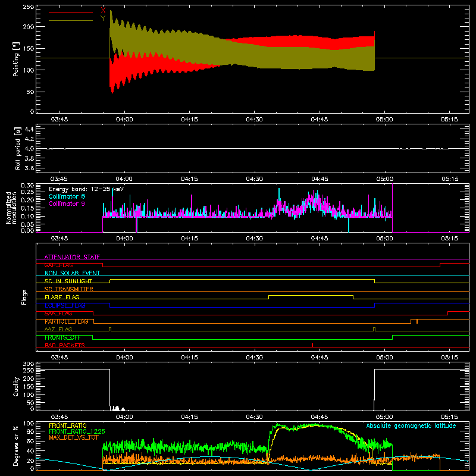Click the 250 tick on Pointing axis
Screen dimensions: 476x476
point(28,7)
